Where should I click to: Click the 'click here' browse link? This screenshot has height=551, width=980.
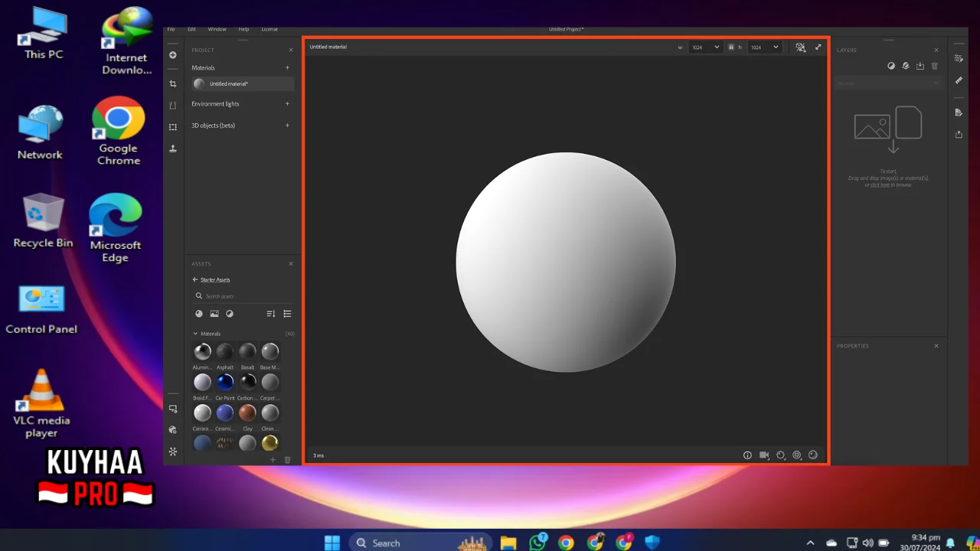[880, 184]
